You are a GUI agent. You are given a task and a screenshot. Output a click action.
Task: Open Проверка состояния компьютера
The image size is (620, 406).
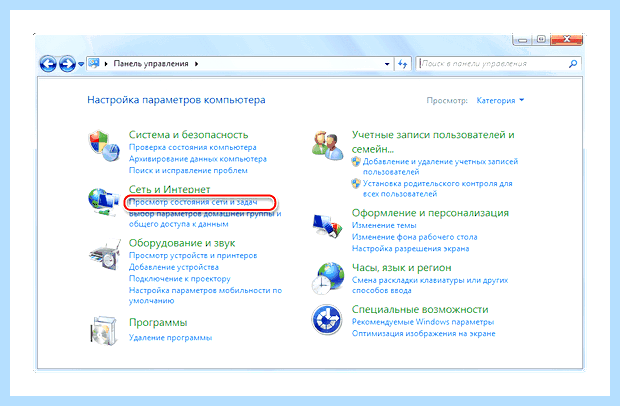(193, 147)
